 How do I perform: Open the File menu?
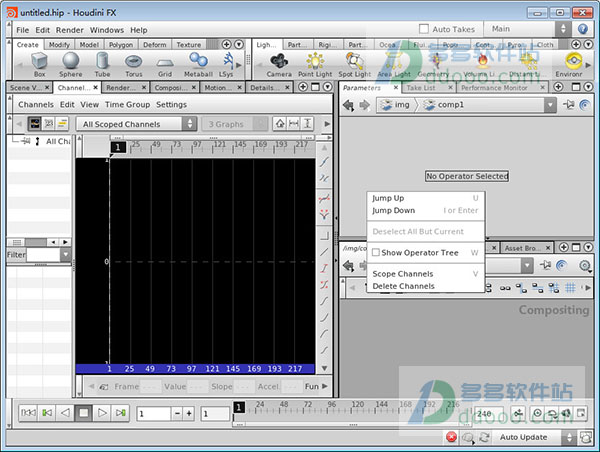(23, 30)
